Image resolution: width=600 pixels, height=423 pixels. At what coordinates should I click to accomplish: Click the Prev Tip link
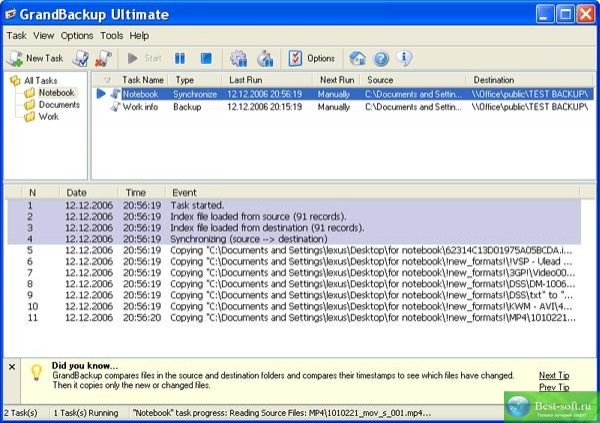click(553, 387)
